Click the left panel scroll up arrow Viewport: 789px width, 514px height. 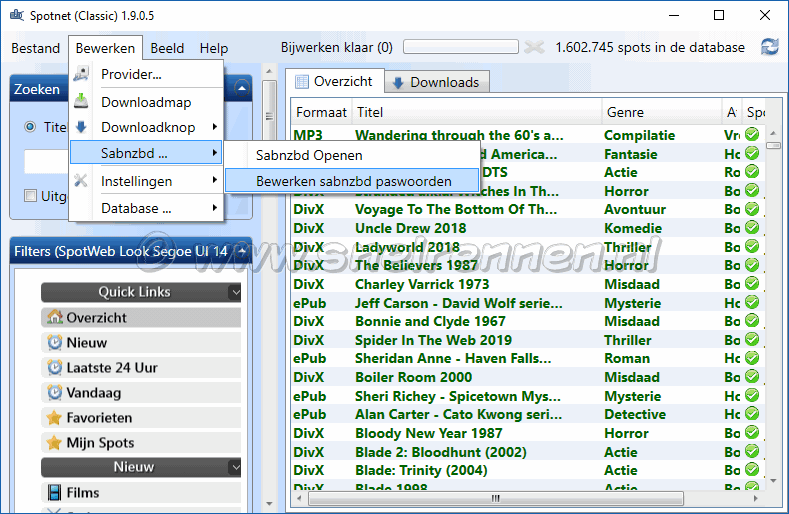269,71
